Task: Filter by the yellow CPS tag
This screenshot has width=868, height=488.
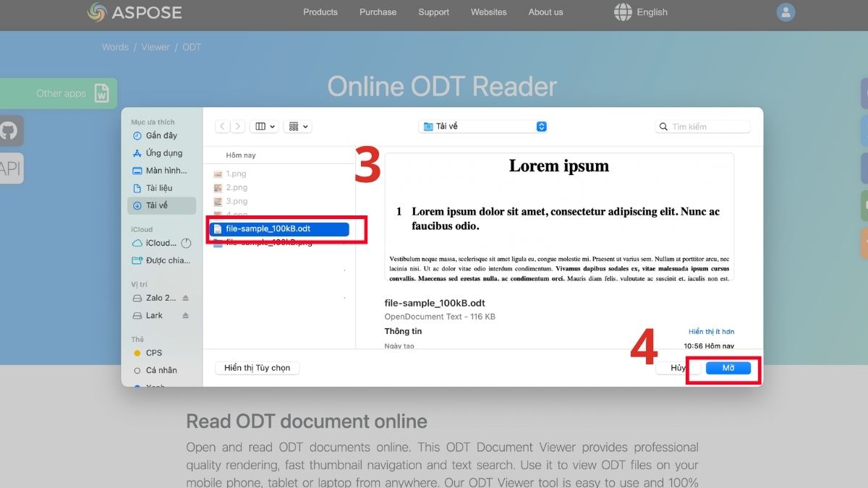Action: click(x=148, y=353)
